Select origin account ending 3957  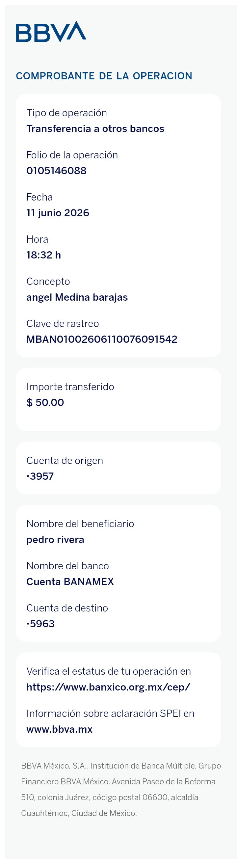tap(40, 476)
